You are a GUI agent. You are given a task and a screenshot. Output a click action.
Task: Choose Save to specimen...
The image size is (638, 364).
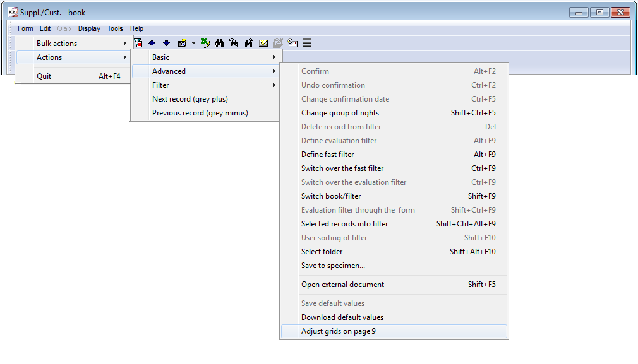click(394, 266)
